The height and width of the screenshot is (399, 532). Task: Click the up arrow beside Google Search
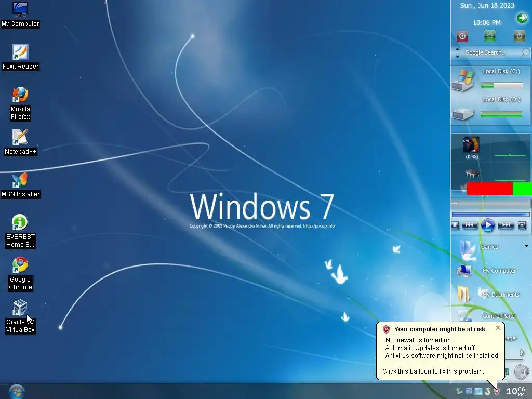click(x=457, y=49)
